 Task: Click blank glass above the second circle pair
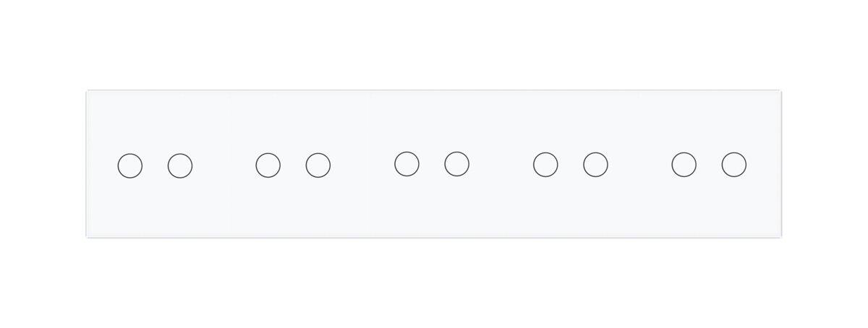[x=293, y=121]
